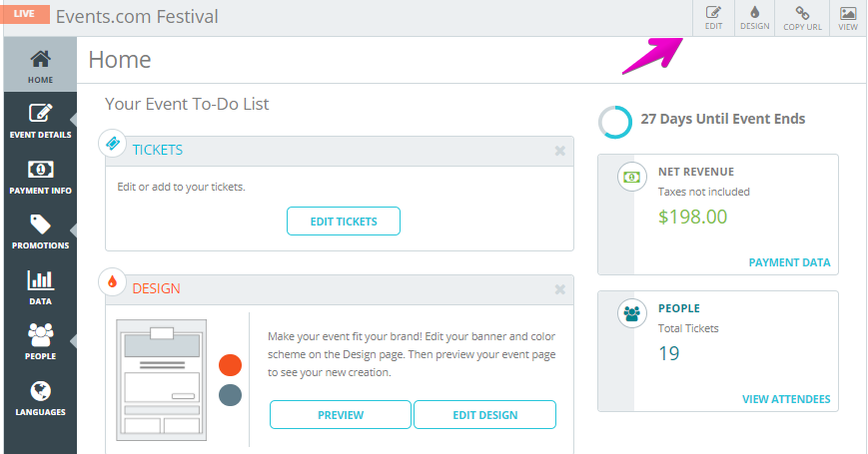The width and height of the screenshot is (868, 454).
Task: Open the Payment Data link
Action: point(789,262)
